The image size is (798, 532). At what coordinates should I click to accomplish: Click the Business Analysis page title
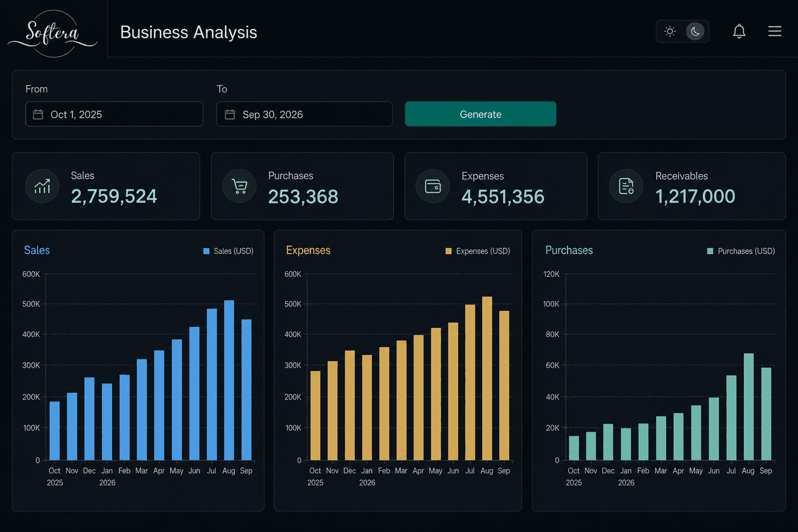189,32
